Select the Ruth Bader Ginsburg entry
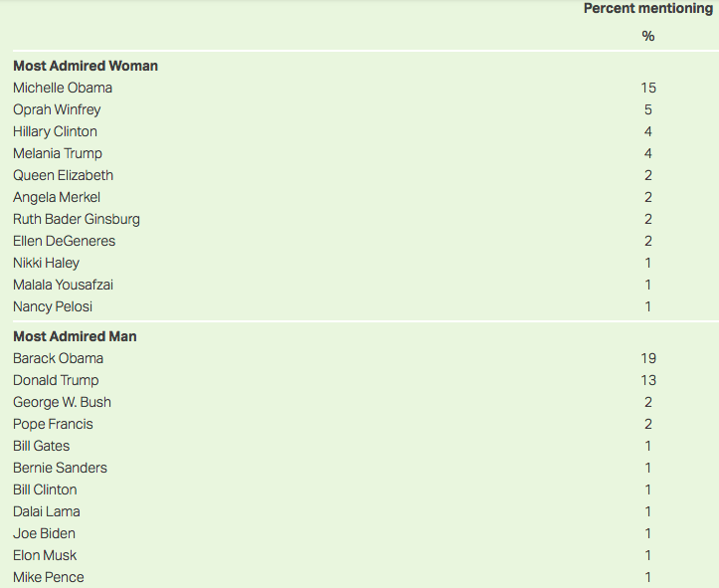 pos(77,219)
